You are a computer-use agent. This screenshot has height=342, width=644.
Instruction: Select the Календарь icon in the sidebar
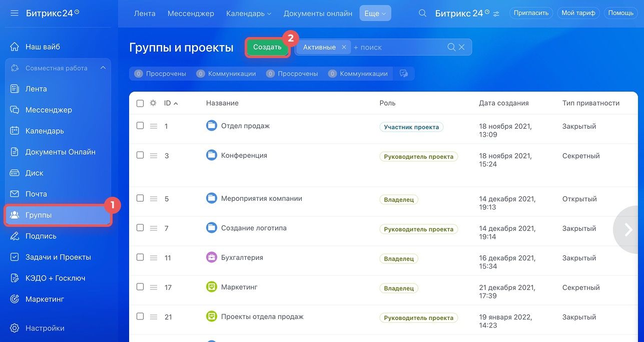pos(45,131)
